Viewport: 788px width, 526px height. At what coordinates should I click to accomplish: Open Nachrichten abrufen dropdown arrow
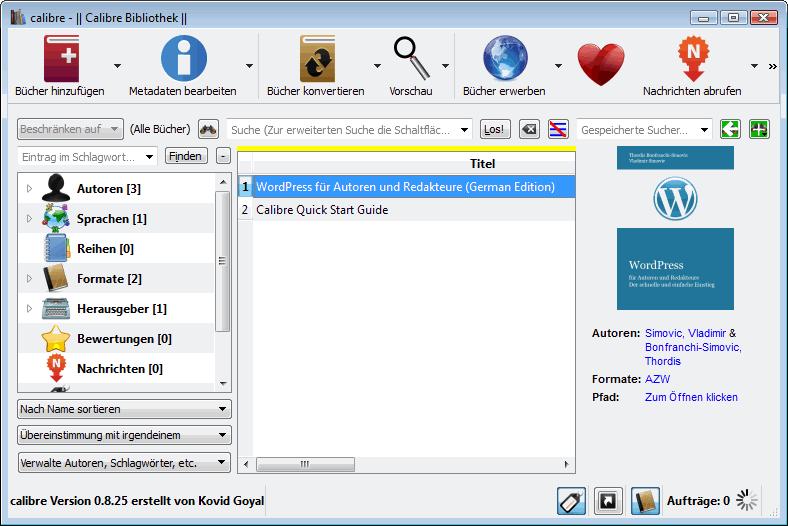[754, 66]
